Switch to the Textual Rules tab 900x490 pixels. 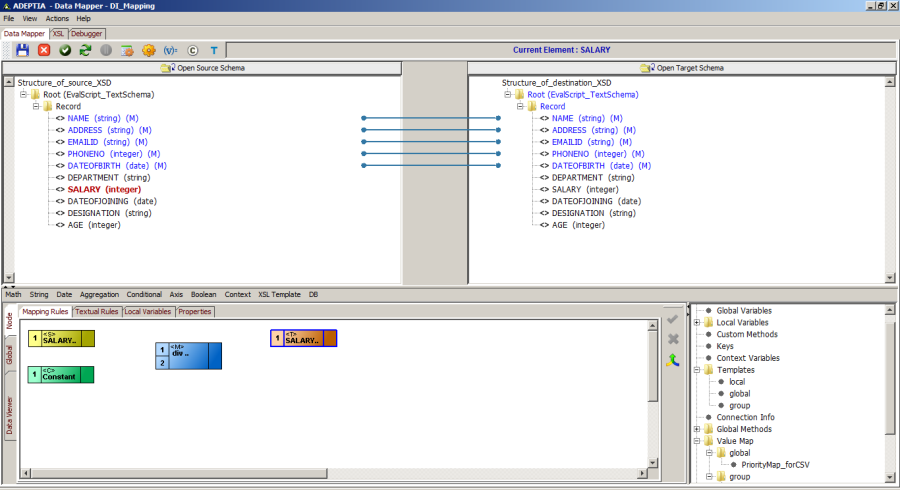click(x=97, y=312)
